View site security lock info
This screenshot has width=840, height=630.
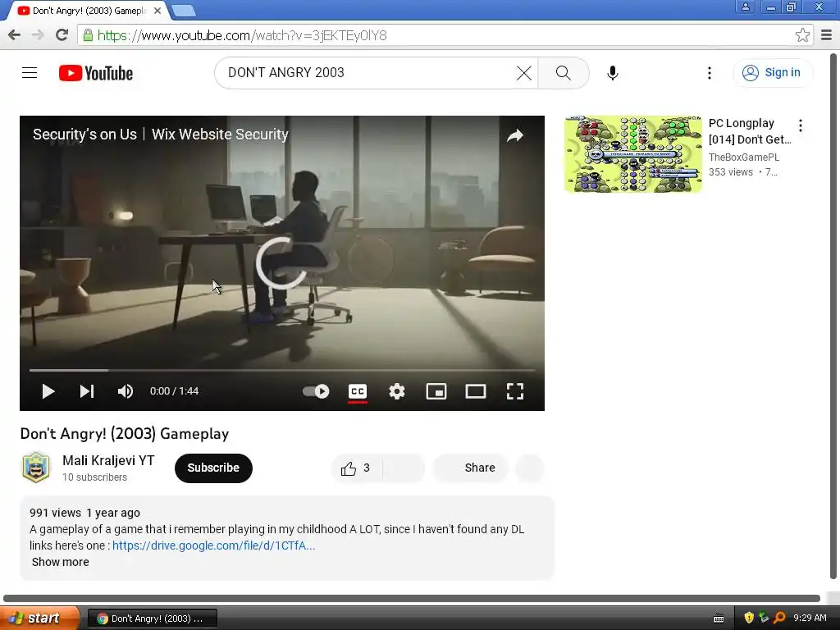pyautogui.click(x=88, y=35)
